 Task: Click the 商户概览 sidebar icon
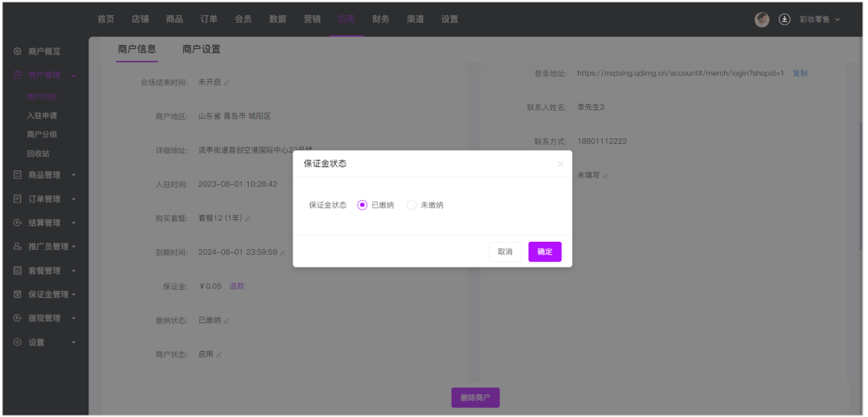(x=18, y=51)
